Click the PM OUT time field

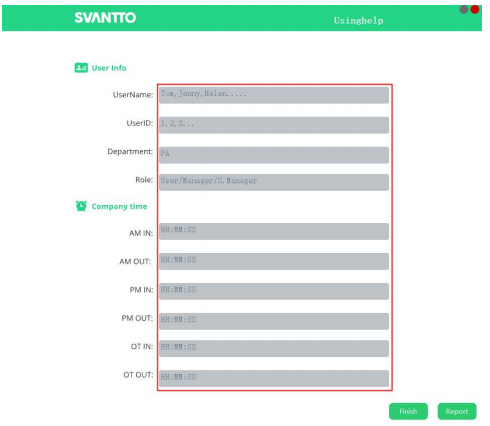274,321
